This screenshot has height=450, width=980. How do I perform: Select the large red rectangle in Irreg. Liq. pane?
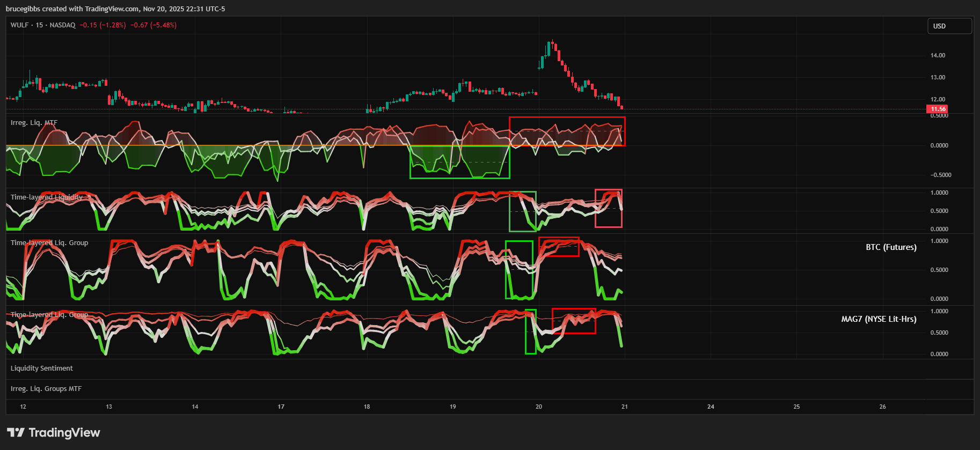pos(567,117)
